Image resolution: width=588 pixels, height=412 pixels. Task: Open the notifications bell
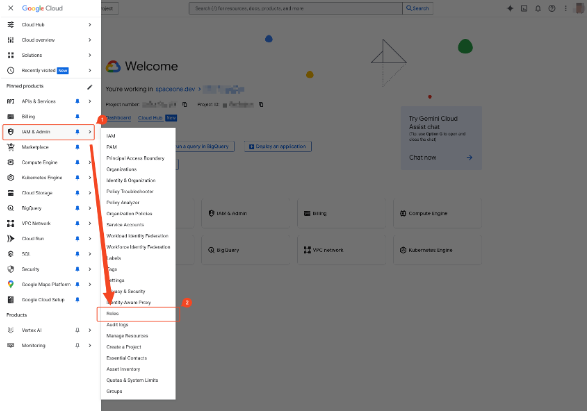(538, 8)
